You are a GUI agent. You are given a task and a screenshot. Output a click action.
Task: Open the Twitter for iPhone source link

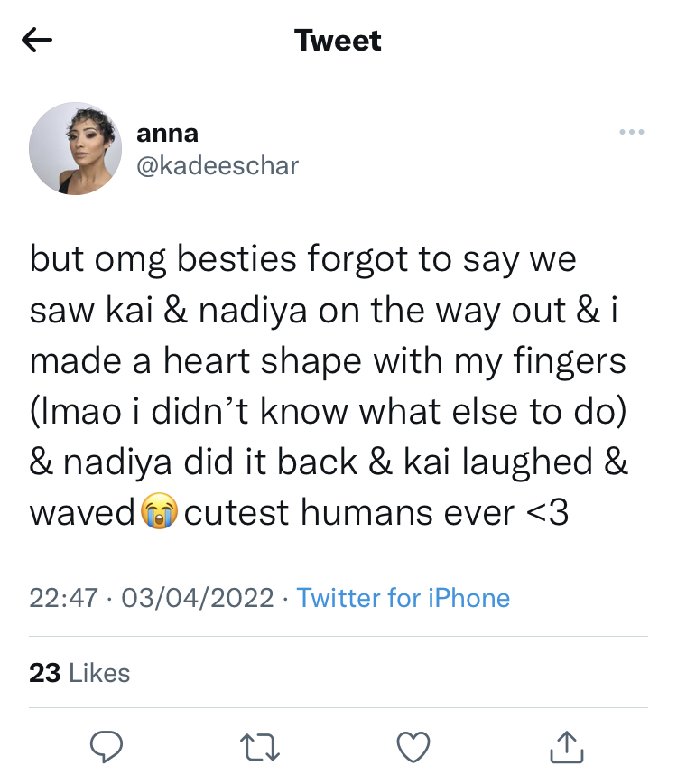pos(403,598)
